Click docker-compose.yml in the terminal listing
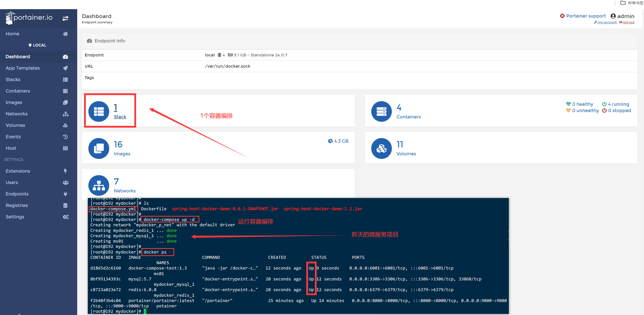 click(x=113, y=209)
